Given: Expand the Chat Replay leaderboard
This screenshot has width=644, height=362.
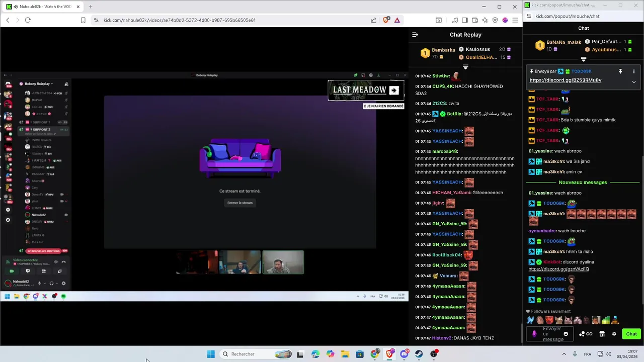Looking at the screenshot, I should click(x=465, y=67).
